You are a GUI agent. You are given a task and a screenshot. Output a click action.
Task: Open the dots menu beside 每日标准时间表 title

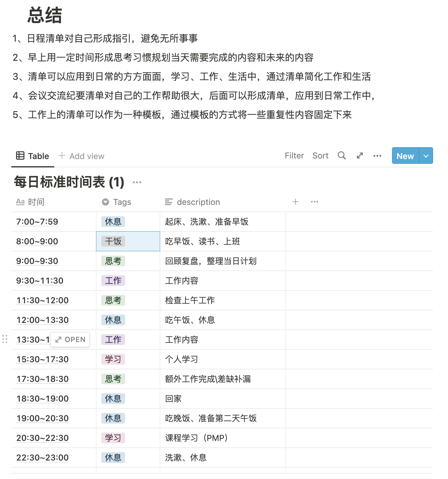point(137,182)
